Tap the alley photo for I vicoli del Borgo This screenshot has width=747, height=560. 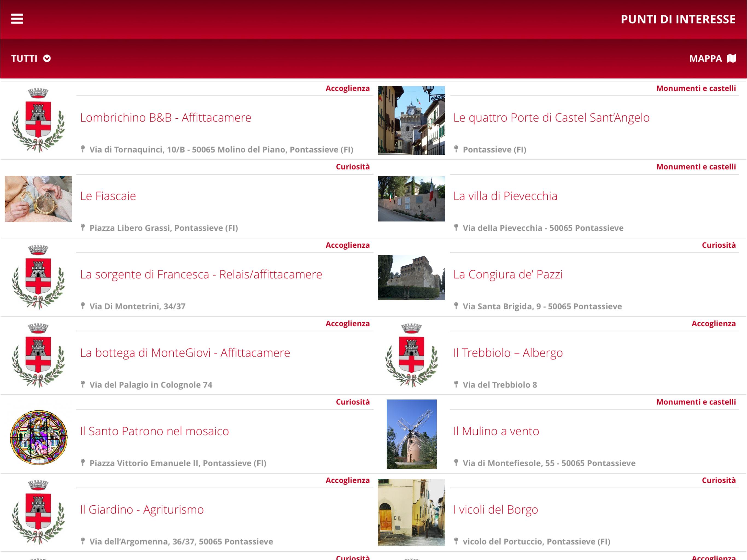click(x=411, y=512)
